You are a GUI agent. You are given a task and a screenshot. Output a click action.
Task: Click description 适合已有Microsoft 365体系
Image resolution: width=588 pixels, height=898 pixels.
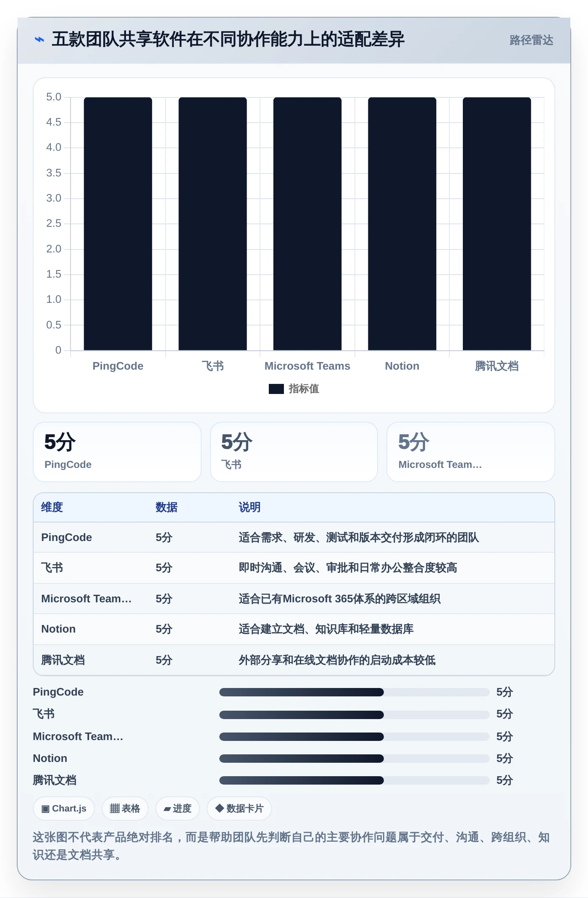coord(339,599)
